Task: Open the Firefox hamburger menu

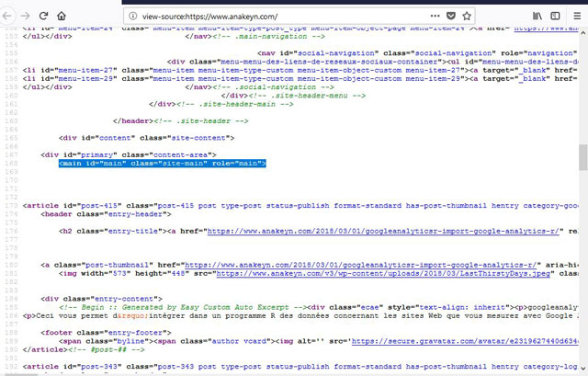Action: [578, 16]
